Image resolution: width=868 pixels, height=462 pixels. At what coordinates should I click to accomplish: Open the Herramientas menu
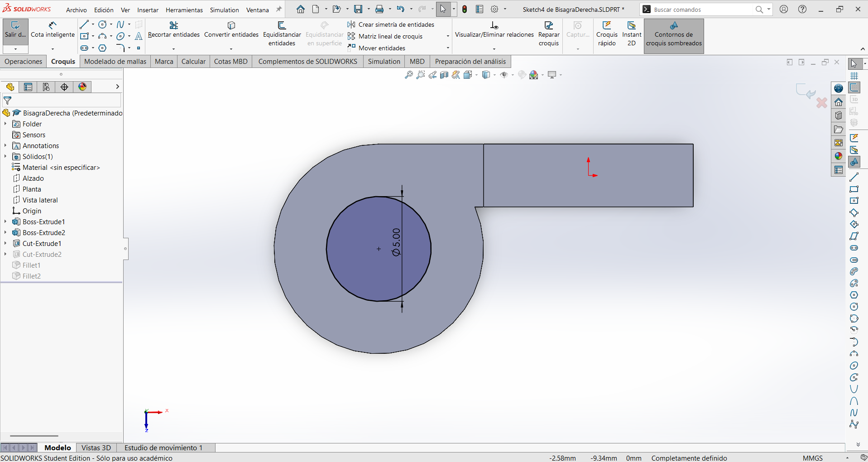click(x=184, y=10)
